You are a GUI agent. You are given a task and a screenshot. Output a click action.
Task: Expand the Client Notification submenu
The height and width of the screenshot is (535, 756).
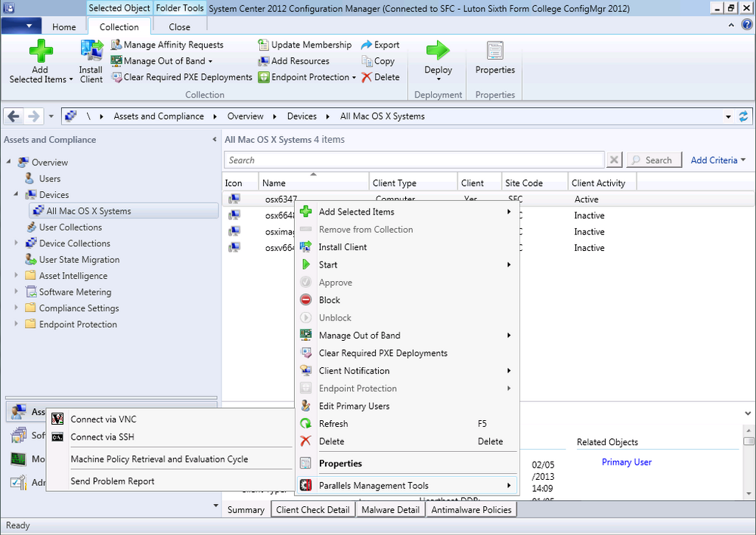click(x=509, y=370)
